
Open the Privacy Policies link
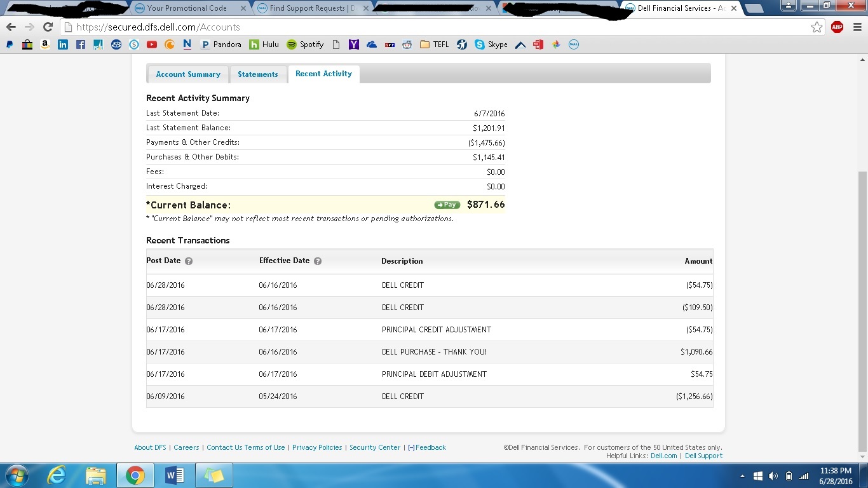(x=317, y=447)
